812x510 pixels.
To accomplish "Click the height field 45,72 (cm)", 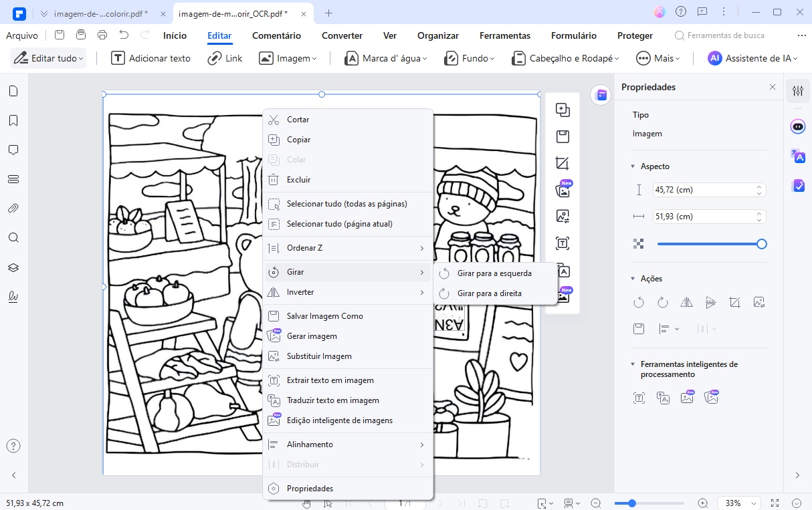I will pyautogui.click(x=708, y=190).
